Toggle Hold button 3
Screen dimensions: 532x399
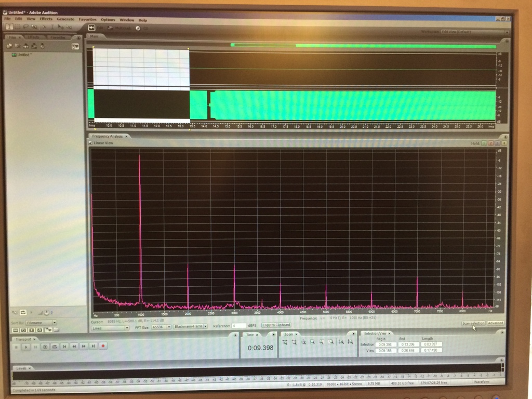pos(497,143)
